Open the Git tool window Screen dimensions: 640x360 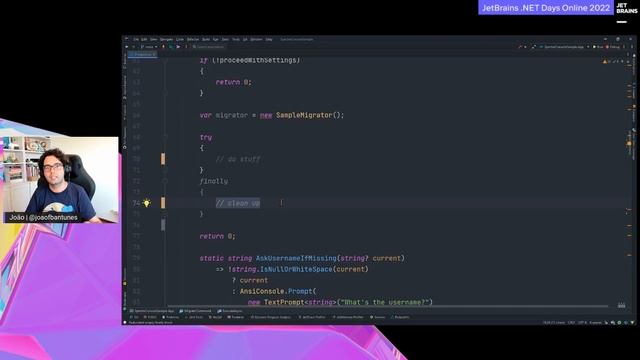click(134, 317)
